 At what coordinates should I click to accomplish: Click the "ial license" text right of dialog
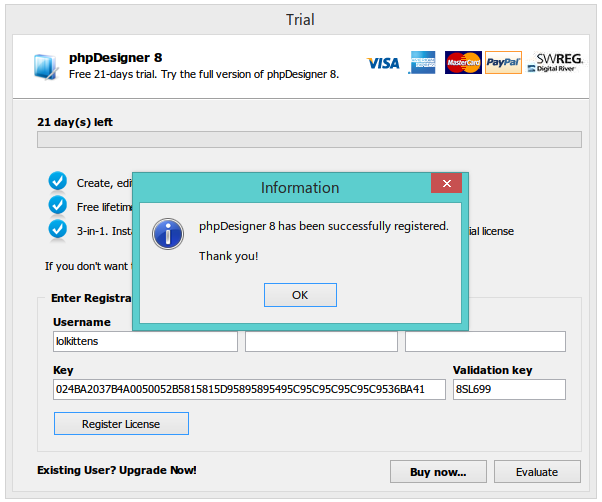[491, 231]
